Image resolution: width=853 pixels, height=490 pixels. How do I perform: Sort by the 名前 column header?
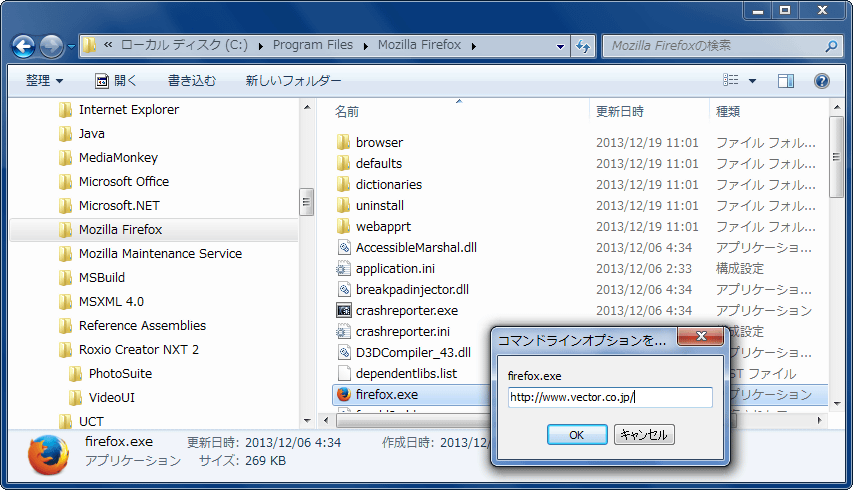coord(347,111)
